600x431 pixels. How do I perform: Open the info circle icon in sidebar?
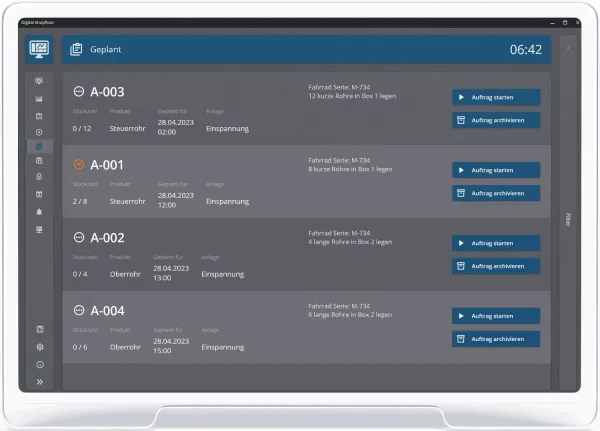click(x=40, y=364)
